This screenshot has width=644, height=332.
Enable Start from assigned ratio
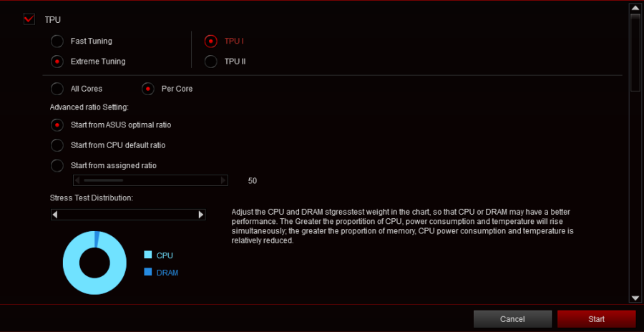point(57,165)
